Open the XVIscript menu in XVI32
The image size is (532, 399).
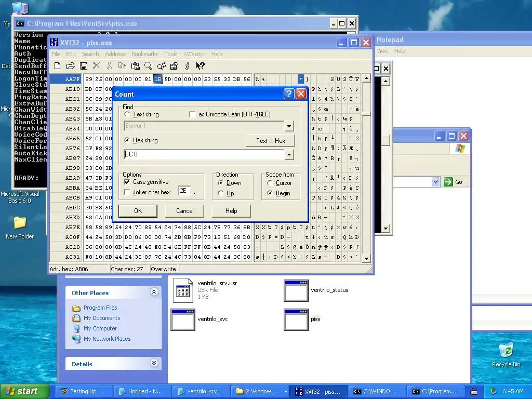pos(194,54)
